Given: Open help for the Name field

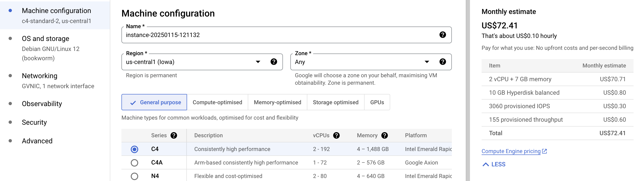Looking at the screenshot, I should click(443, 35).
